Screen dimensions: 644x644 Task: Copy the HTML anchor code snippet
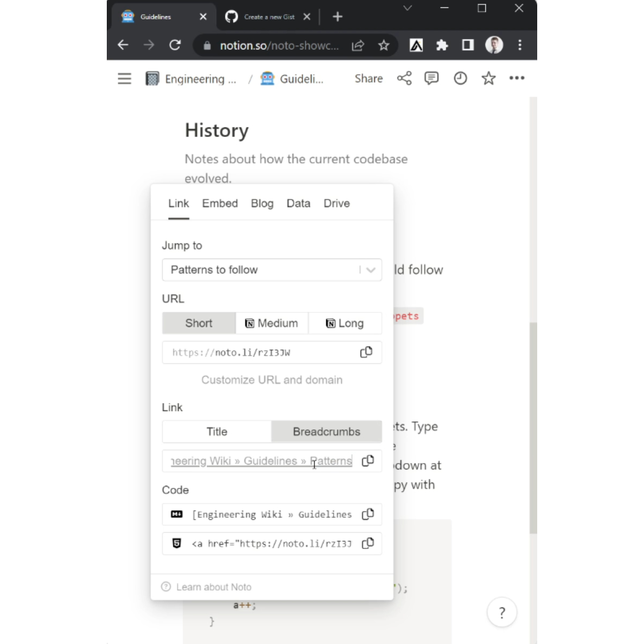tap(368, 543)
